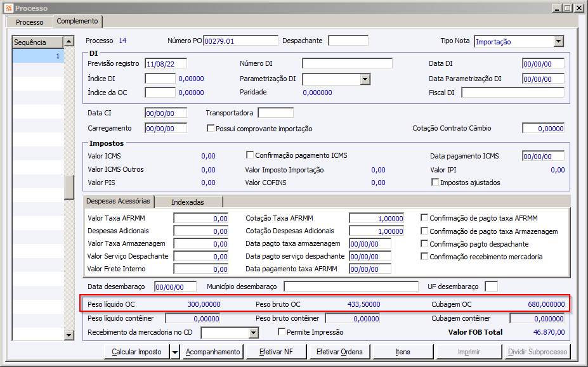Click the Sequência list scroll-down arrow
588x367 pixels.
coord(69,335)
